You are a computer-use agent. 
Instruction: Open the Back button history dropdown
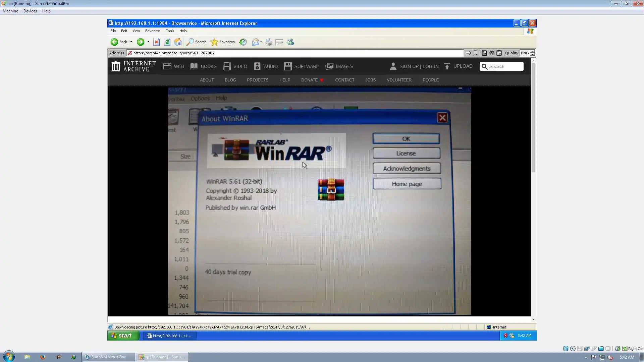(131, 42)
